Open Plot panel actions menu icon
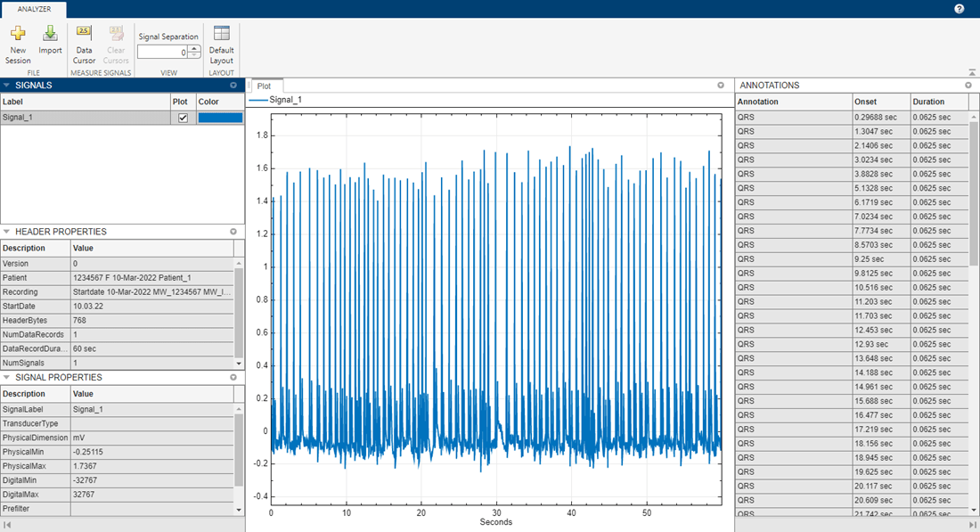 [722, 86]
